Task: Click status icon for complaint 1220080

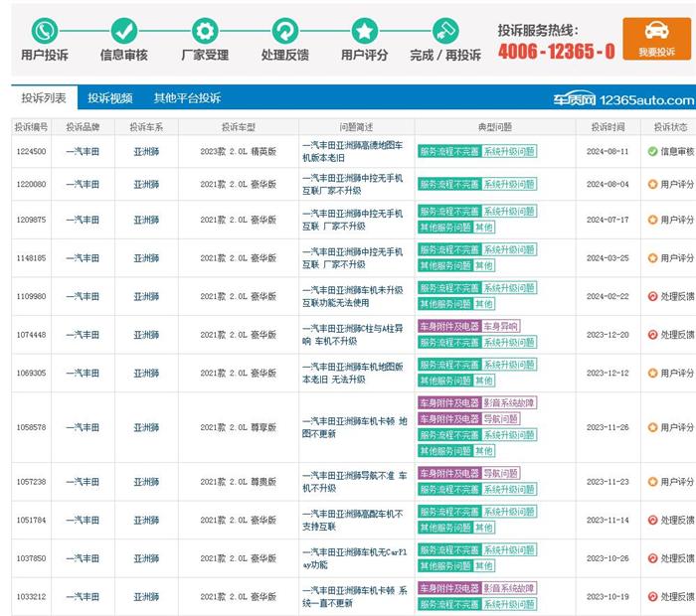Action: point(652,185)
